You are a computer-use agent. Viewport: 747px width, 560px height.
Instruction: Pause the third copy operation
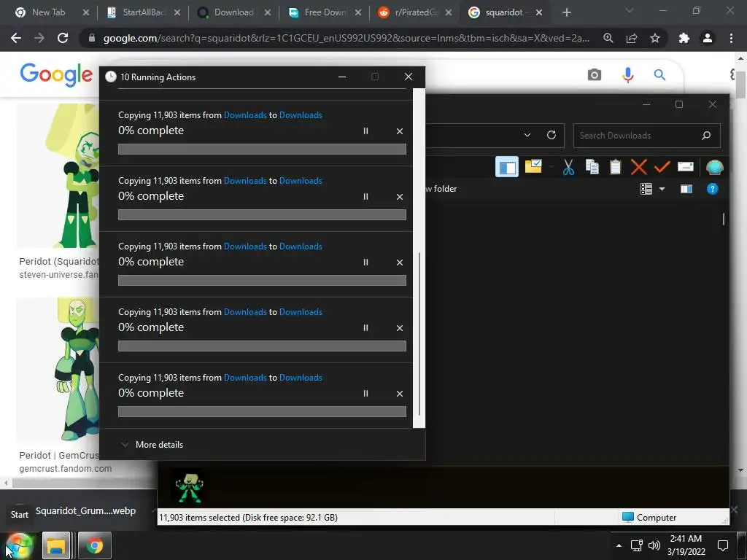coord(365,262)
